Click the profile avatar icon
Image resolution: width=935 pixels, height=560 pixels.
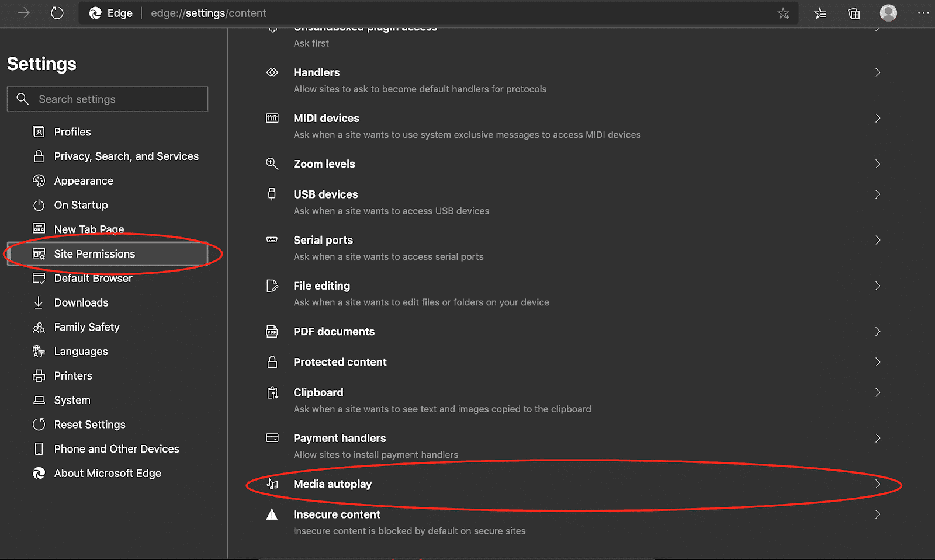888,13
